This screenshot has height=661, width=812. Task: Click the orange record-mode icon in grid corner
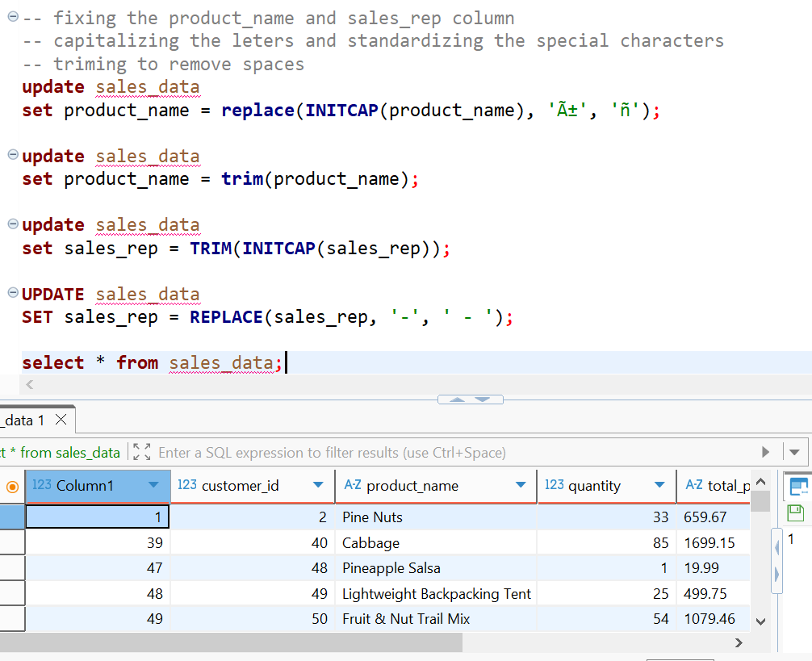(x=12, y=487)
